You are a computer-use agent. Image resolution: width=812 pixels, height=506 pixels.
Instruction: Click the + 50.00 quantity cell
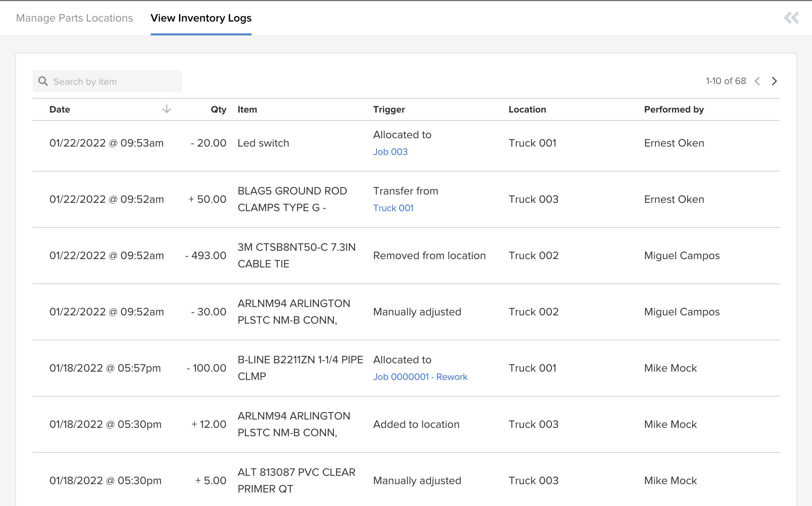point(207,199)
